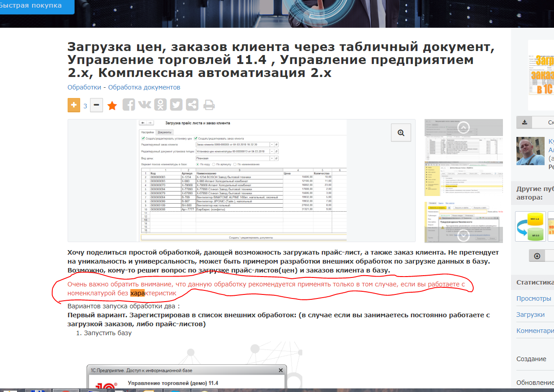Image resolution: width=554 pixels, height=392 pixels.
Task: Share the article on VK
Action: tap(145, 105)
